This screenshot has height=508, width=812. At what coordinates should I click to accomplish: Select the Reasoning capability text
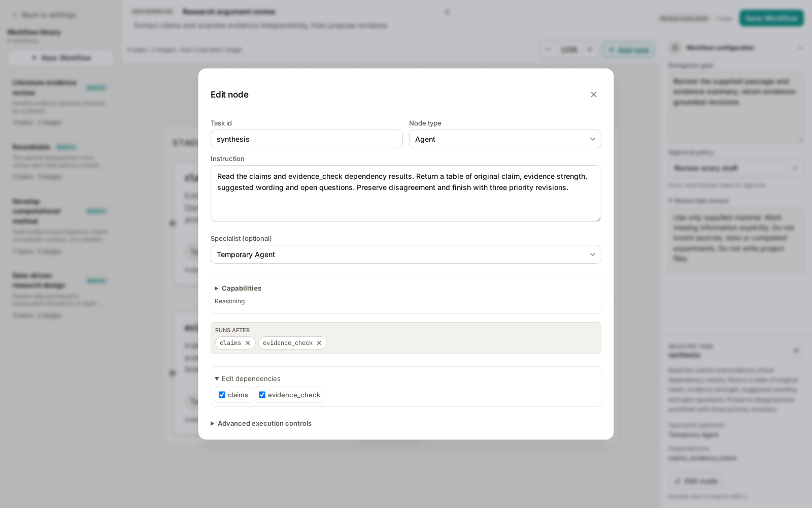tap(229, 301)
